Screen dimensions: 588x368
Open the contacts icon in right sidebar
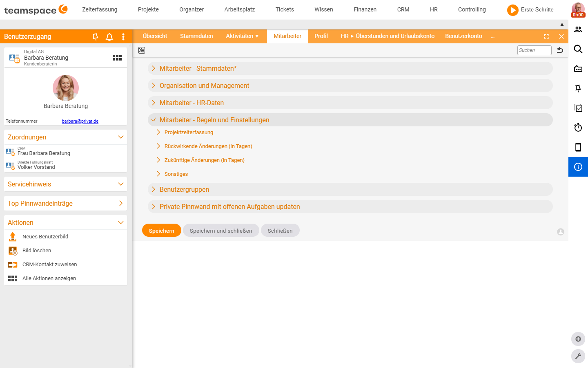578,29
